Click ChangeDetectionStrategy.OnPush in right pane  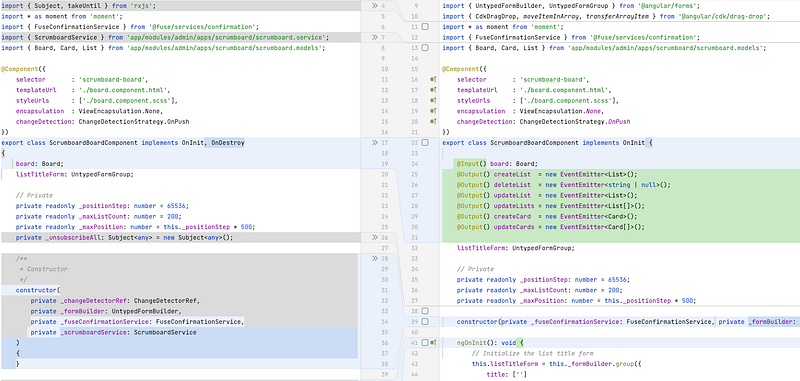tap(574, 121)
